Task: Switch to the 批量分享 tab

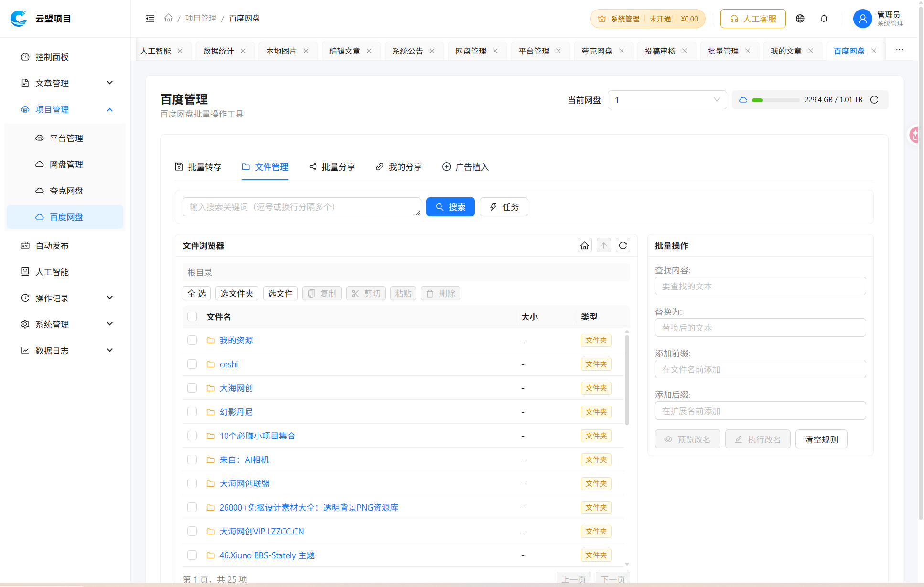Action: point(332,167)
